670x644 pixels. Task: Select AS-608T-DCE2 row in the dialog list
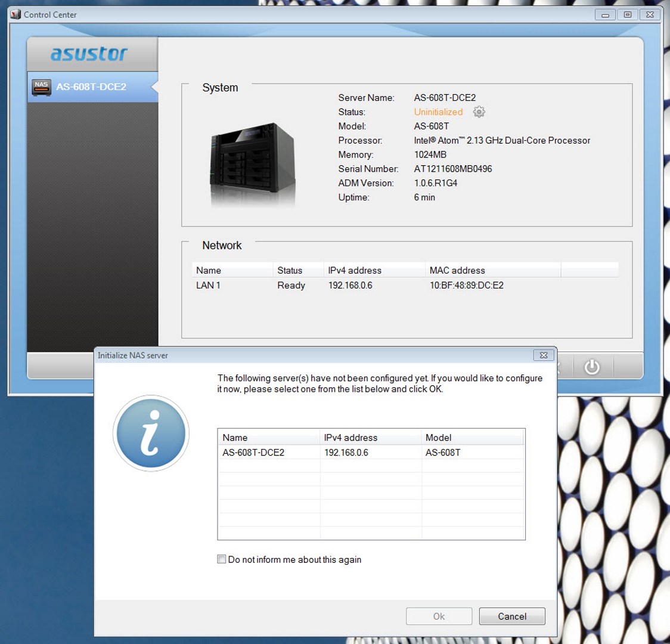(371, 452)
